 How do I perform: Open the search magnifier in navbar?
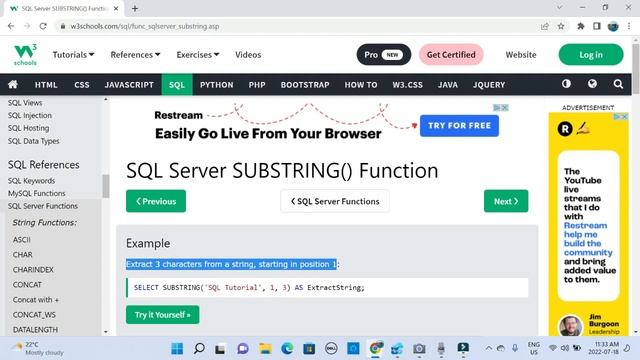618,84
